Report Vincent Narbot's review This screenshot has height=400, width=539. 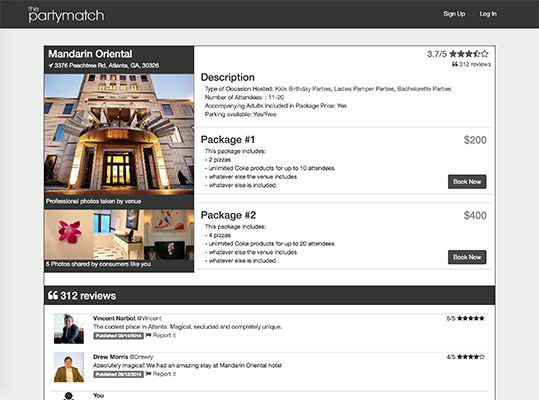pos(164,335)
